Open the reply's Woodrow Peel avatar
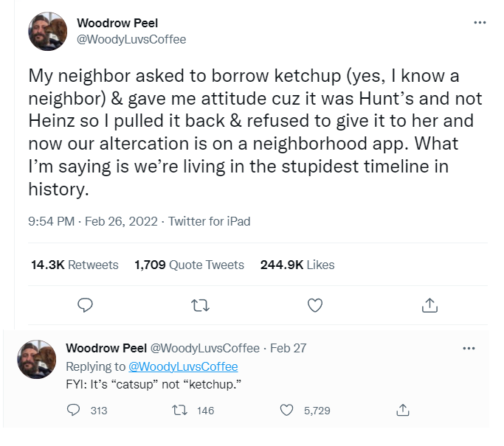The image size is (504, 446). [x=36, y=360]
